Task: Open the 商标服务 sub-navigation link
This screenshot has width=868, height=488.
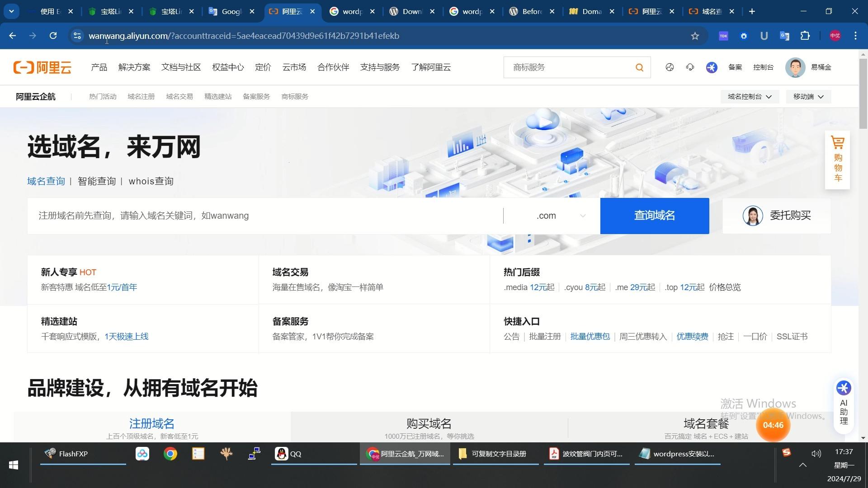Action: point(295,97)
